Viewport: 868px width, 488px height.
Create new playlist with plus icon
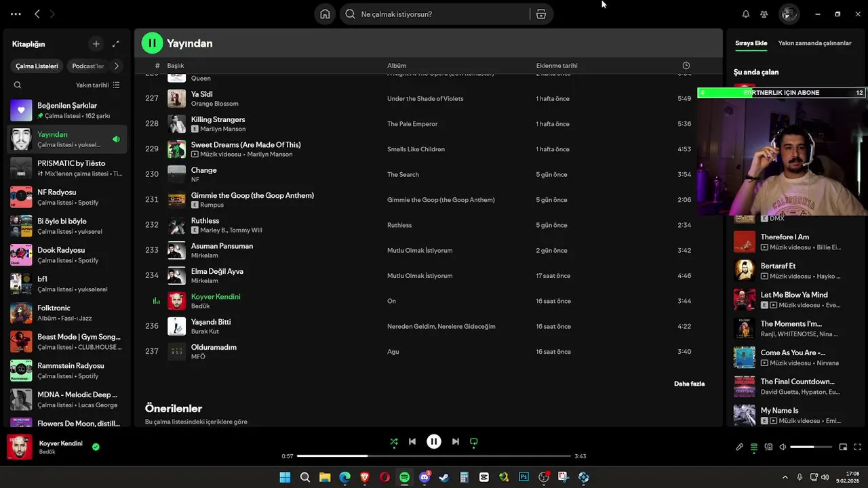(x=96, y=44)
